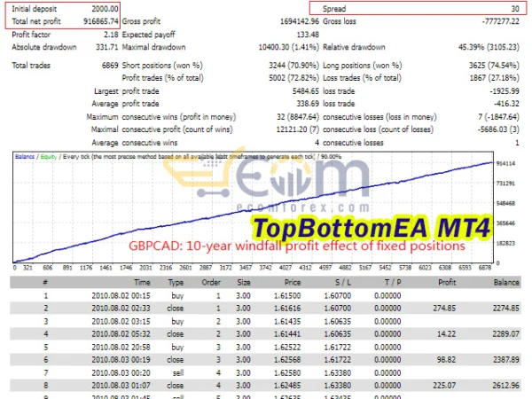Click the 'Initial deposit' label
Screen dimensions: 532x399
[x=35, y=9]
